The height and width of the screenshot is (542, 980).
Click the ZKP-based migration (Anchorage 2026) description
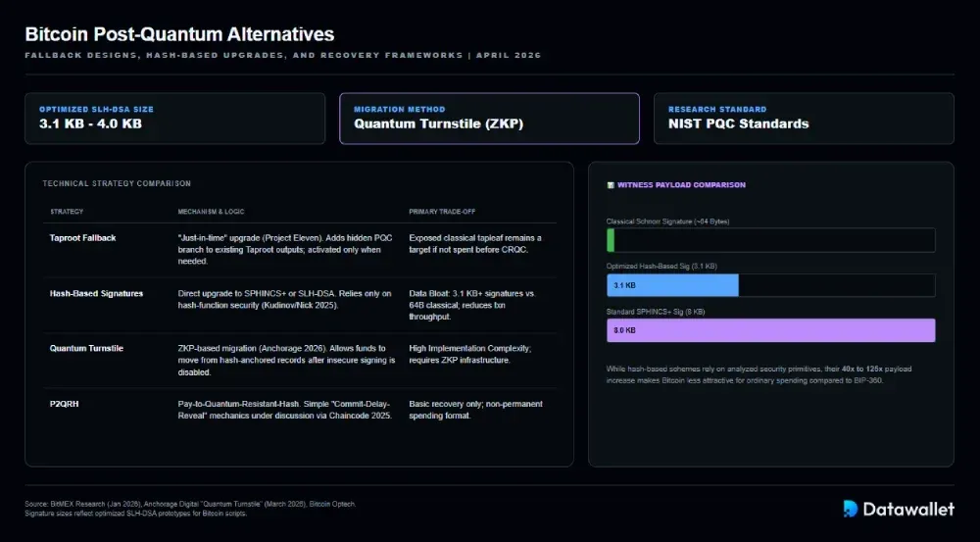(286, 360)
